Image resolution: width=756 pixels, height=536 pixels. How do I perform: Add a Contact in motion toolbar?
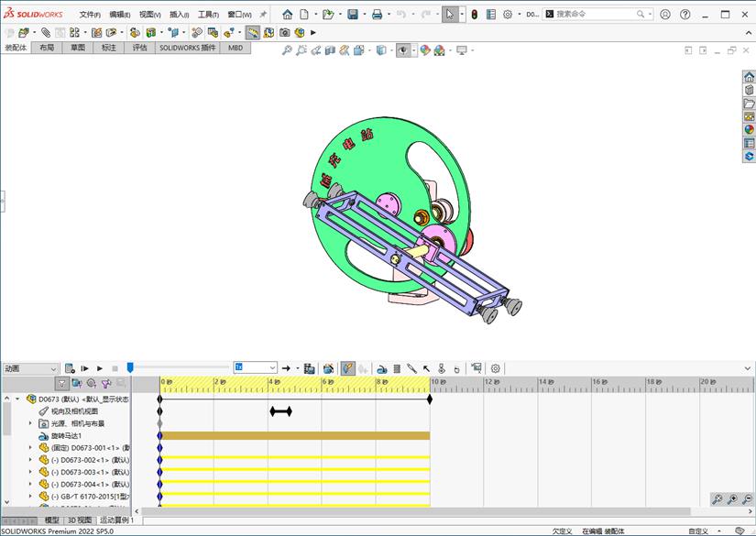click(442, 368)
